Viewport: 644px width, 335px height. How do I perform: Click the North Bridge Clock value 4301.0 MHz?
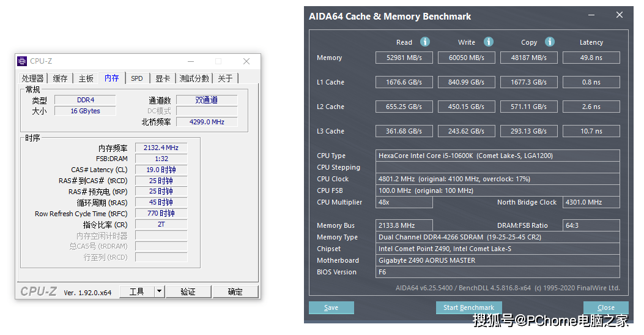click(591, 202)
